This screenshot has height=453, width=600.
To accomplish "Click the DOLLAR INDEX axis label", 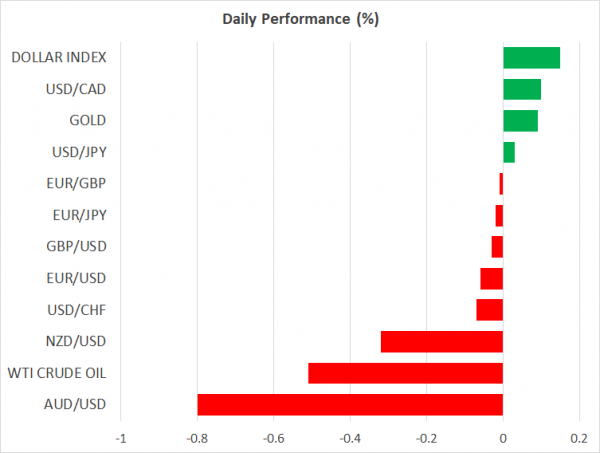I will click(59, 57).
